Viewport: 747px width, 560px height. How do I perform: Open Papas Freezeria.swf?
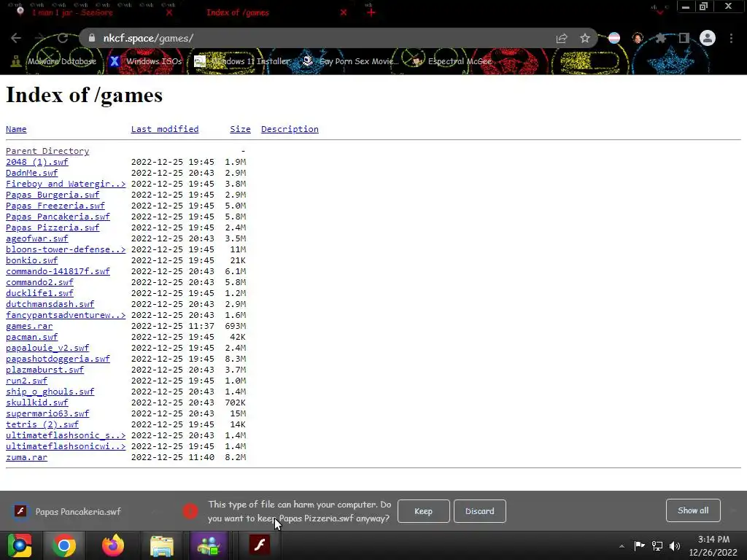pyautogui.click(x=55, y=206)
